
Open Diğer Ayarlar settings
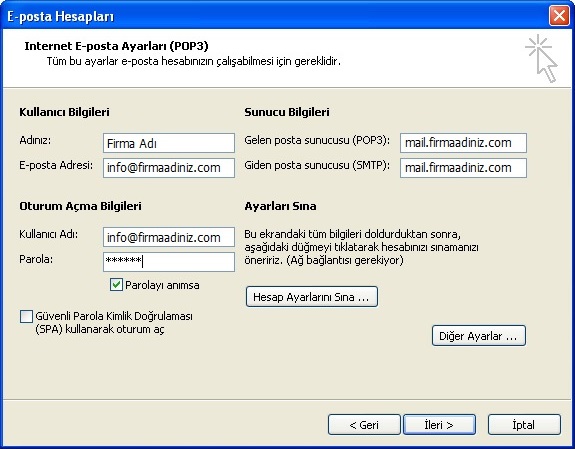[479, 336]
